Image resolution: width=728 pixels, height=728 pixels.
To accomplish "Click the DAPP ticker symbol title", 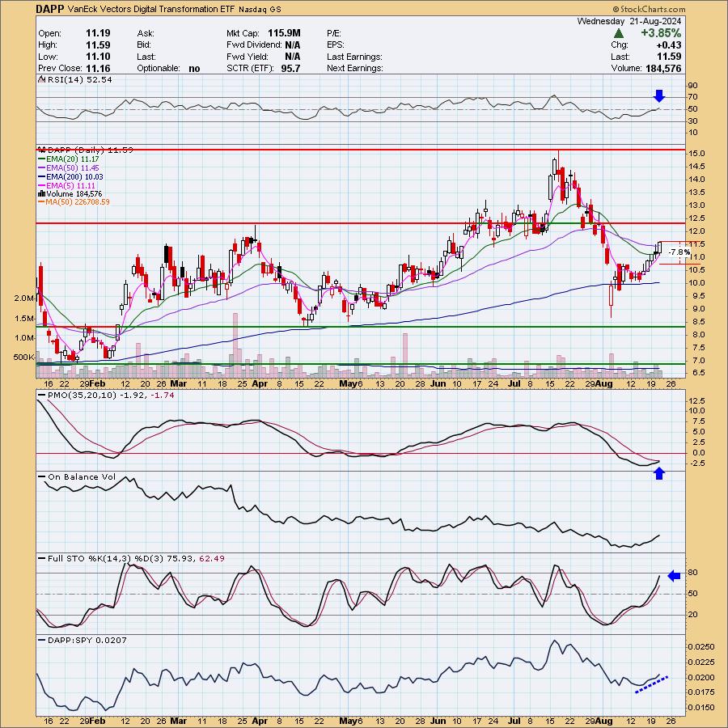I will pyautogui.click(x=51, y=9).
